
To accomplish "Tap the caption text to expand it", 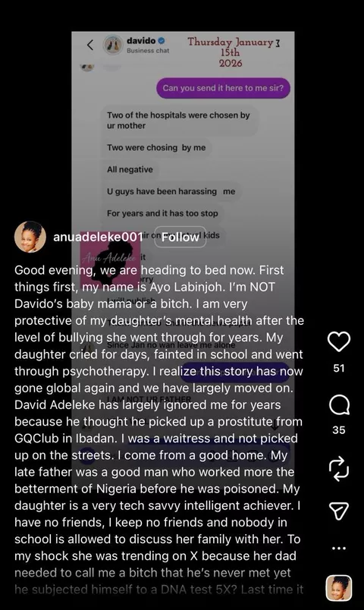I will (x=158, y=429).
